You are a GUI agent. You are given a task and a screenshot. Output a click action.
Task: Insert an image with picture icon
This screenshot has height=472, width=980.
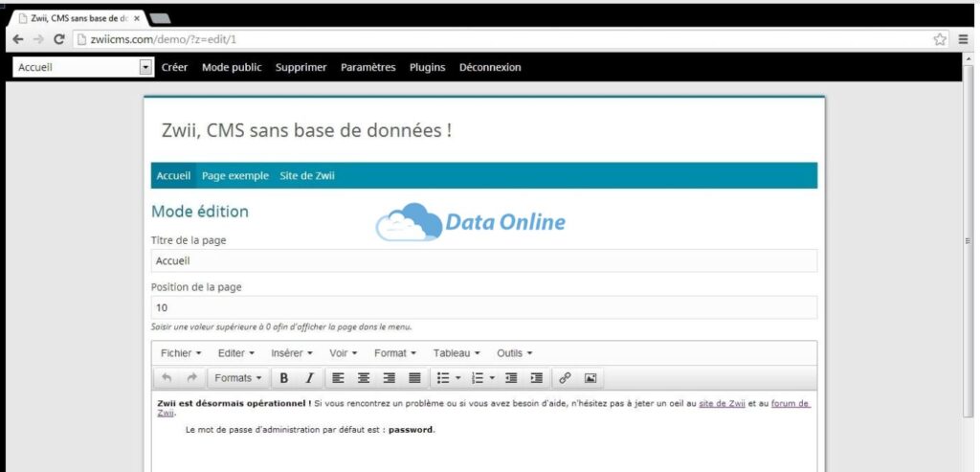point(590,377)
